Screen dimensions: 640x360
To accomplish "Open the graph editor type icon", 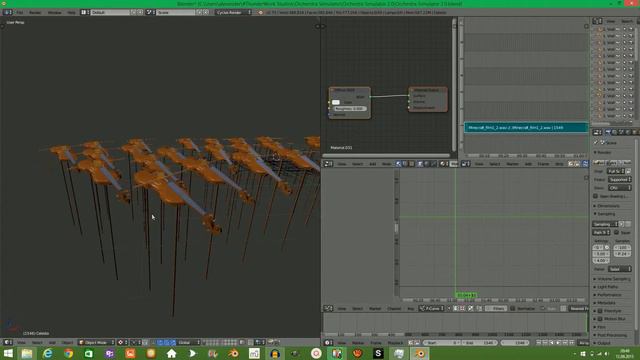I will coord(329,309).
